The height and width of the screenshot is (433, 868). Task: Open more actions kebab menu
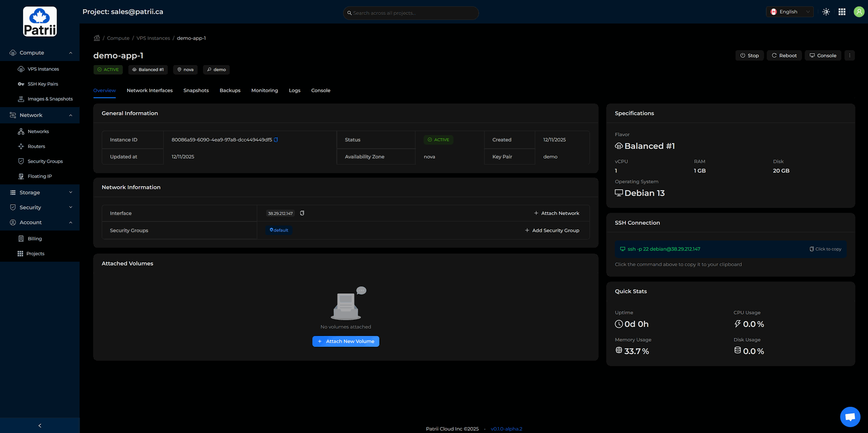849,56
